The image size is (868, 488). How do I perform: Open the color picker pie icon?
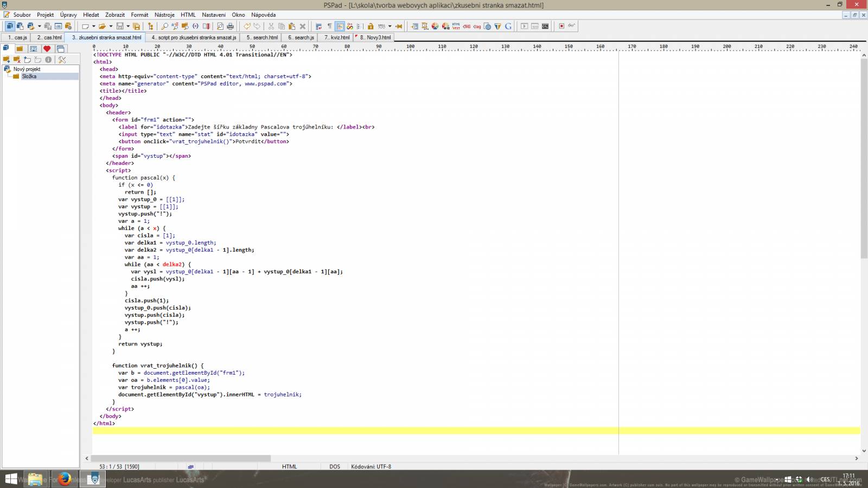tap(435, 26)
